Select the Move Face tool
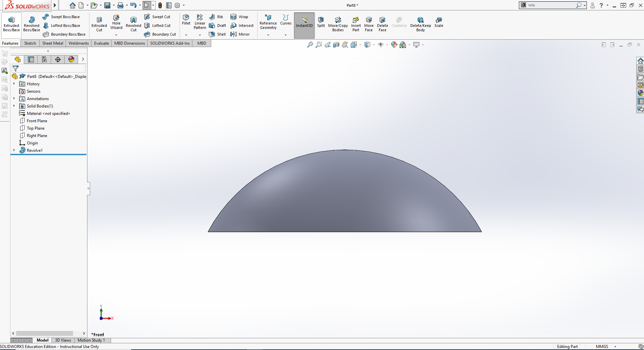The height and width of the screenshot is (350, 644). (x=369, y=24)
